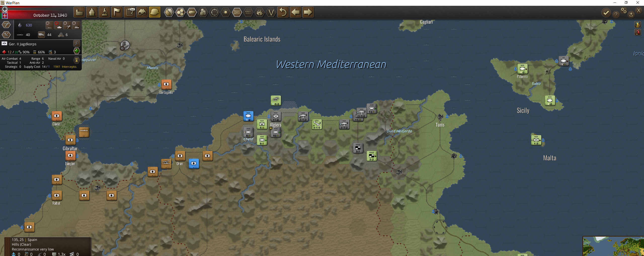Select the gray 3-1 headquarters unit
Screen dimensions: 644x256
tap(358, 148)
